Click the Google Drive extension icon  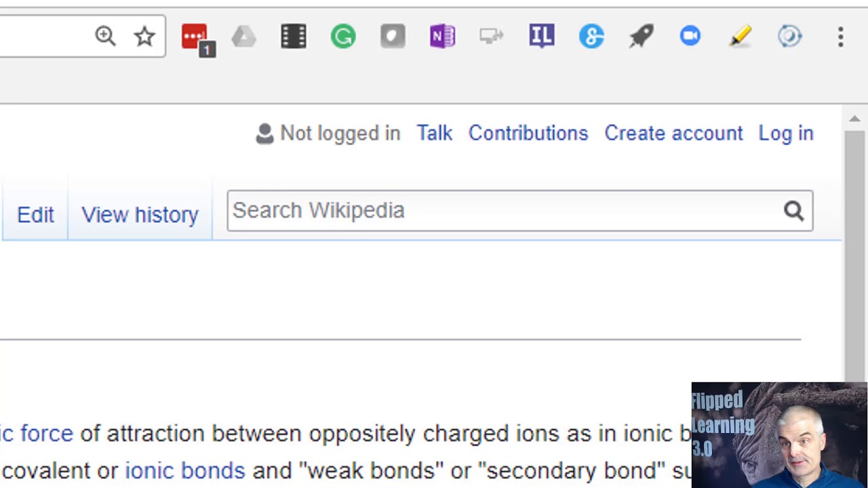[244, 37]
